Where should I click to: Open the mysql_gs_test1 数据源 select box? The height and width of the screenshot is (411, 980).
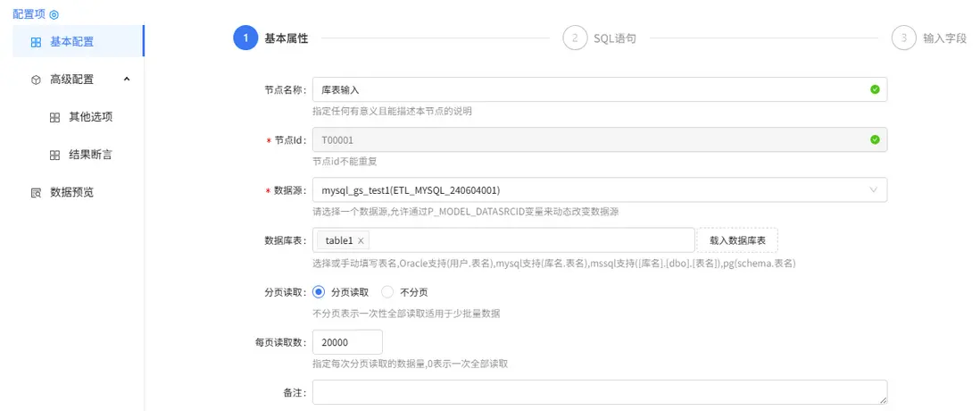(x=600, y=189)
